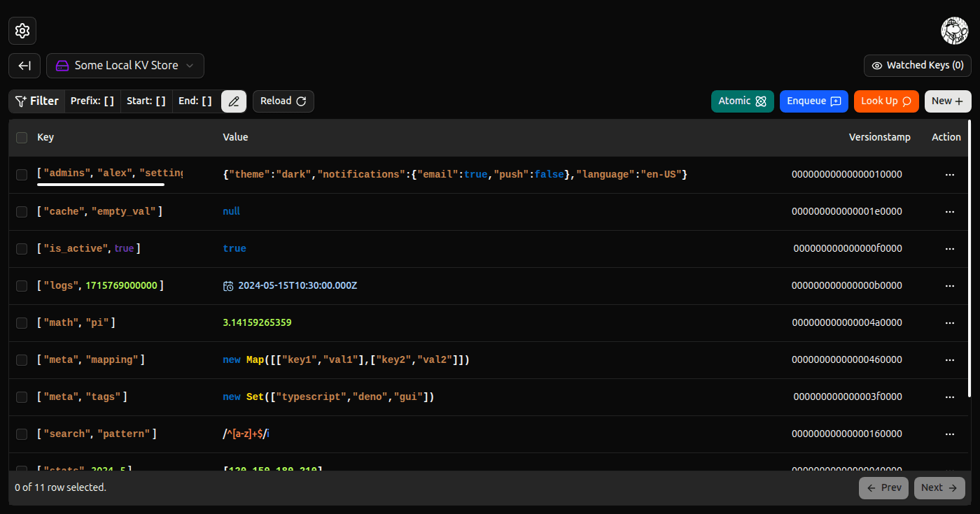Open action menu for cache empty_val row
Screen dimensions: 980x514
[x=950, y=212]
